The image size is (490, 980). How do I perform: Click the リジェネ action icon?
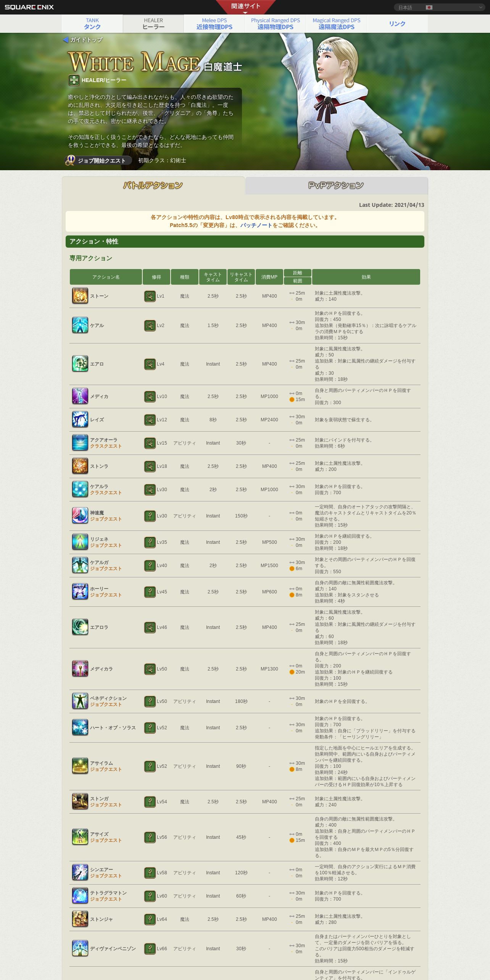coord(80,542)
